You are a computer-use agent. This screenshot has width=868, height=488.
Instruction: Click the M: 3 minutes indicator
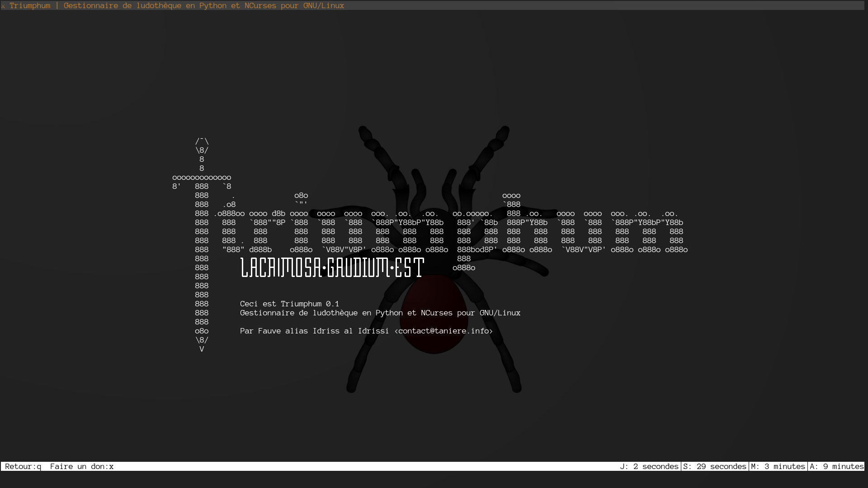tap(778, 466)
